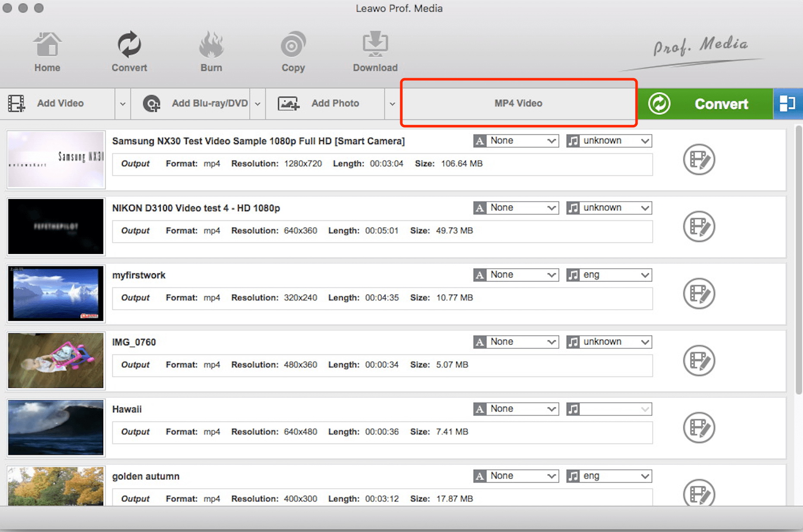This screenshot has width=803, height=532.
Task: Click the music note icon for Samsung NX30
Action: coord(573,141)
